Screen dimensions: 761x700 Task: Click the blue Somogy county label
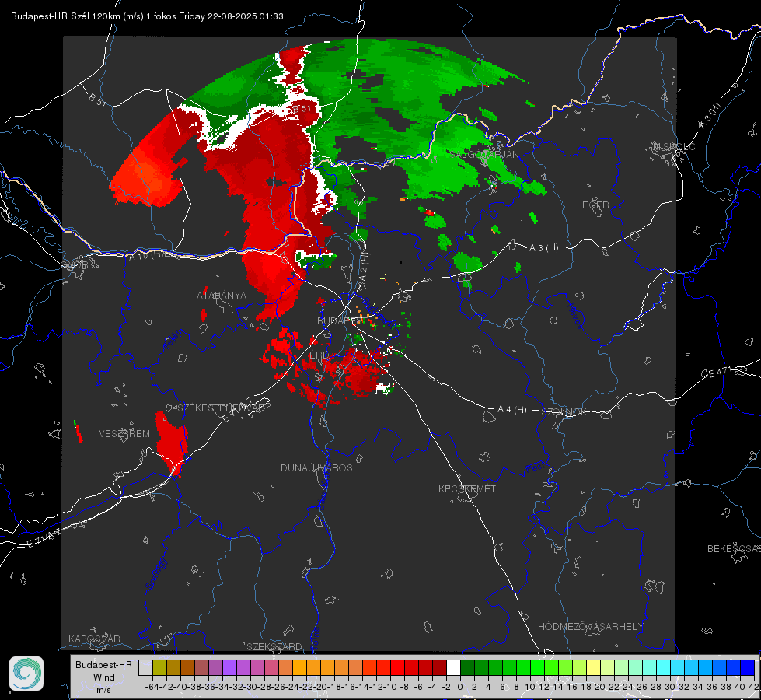click(155, 575)
